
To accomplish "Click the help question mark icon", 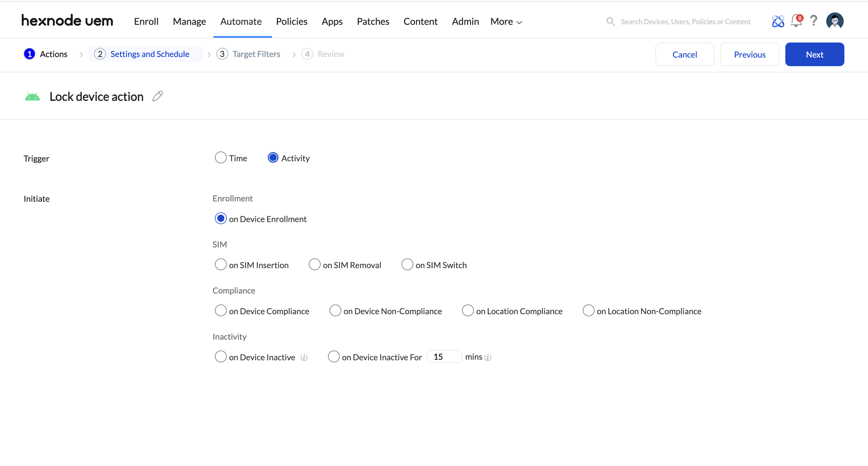I will coord(814,21).
